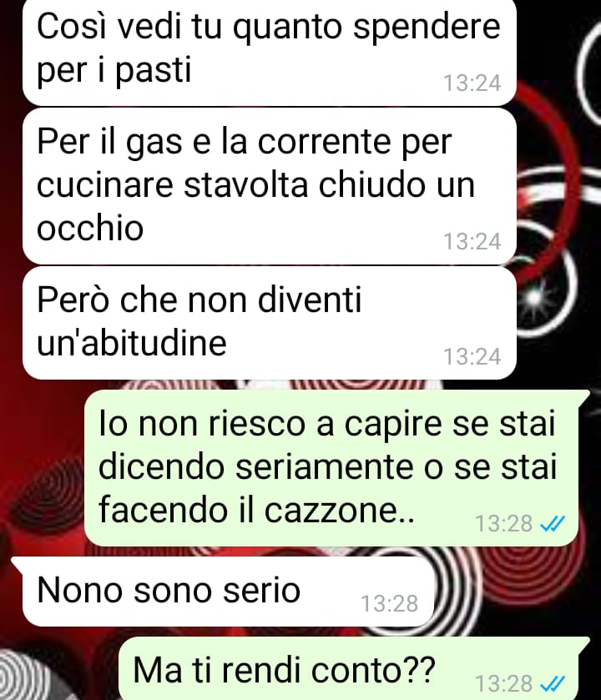Select the 'Così vedi tu quanto spendere' message

(x=270, y=52)
